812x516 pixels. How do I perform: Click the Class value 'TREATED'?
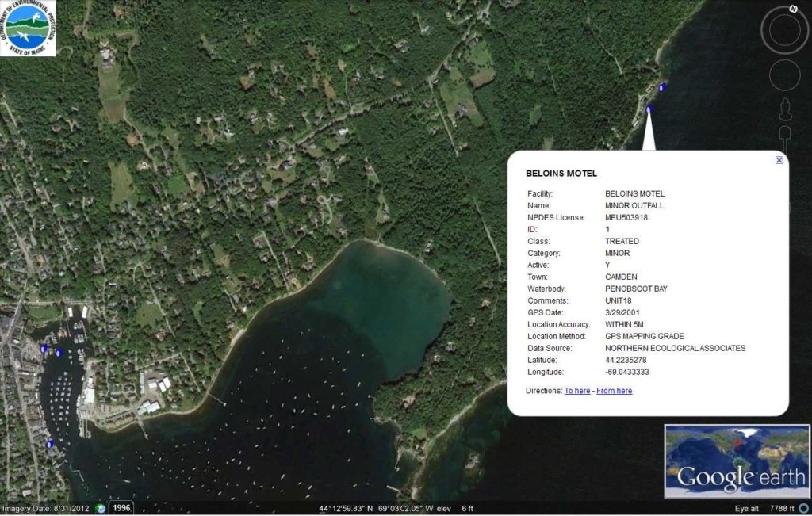[x=622, y=241]
